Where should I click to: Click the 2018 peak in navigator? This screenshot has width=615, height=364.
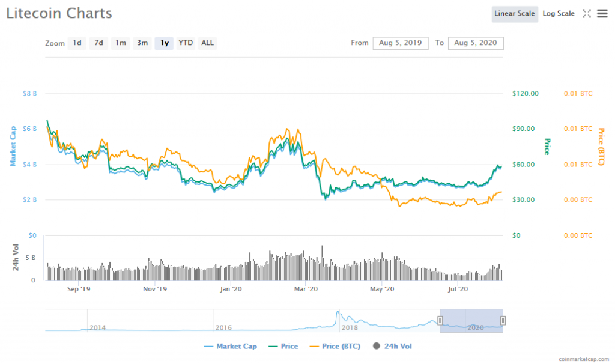click(x=338, y=312)
